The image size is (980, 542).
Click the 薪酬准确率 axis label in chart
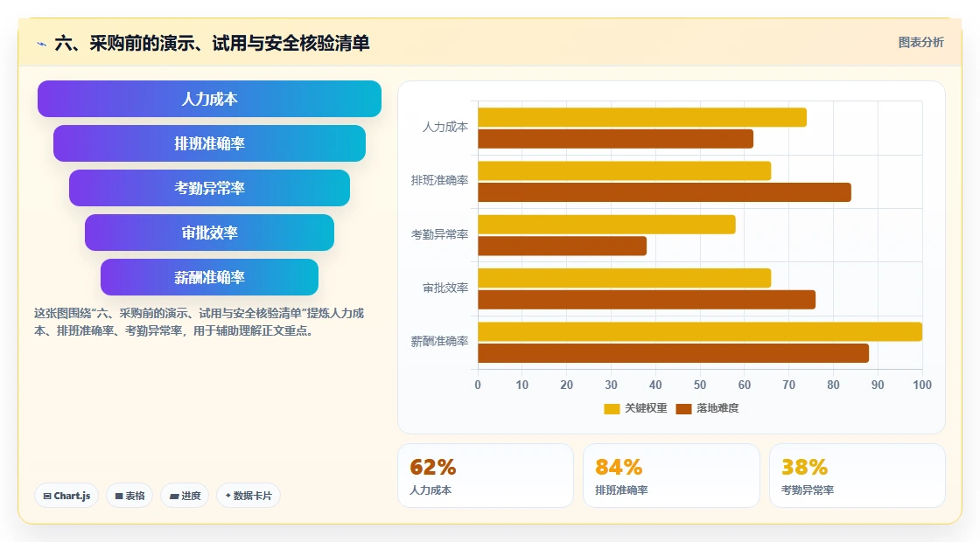point(439,342)
